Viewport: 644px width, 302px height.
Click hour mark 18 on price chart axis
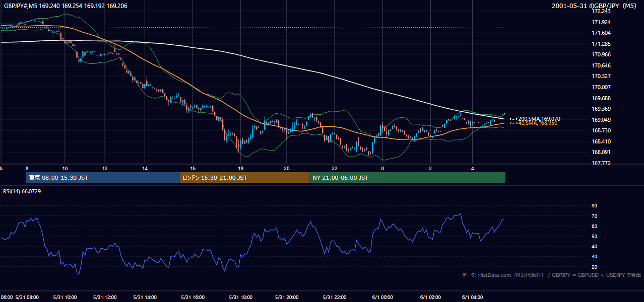pyautogui.click(x=241, y=168)
